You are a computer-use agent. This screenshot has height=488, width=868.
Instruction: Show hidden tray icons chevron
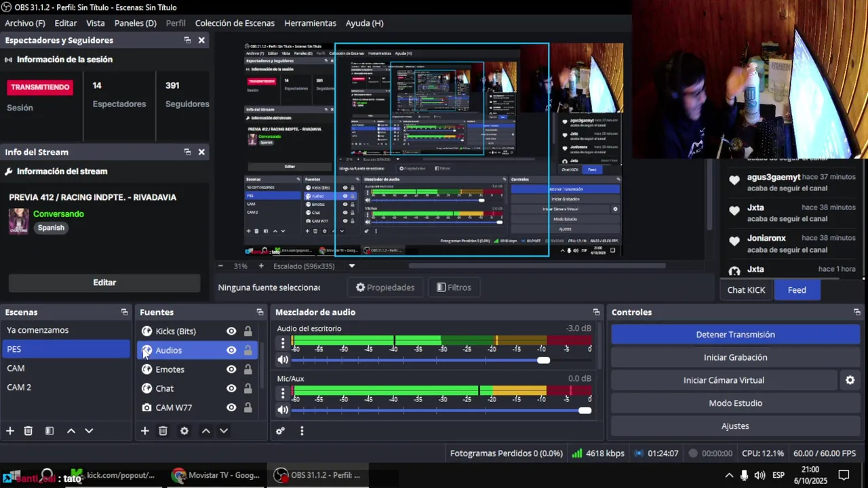(729, 475)
